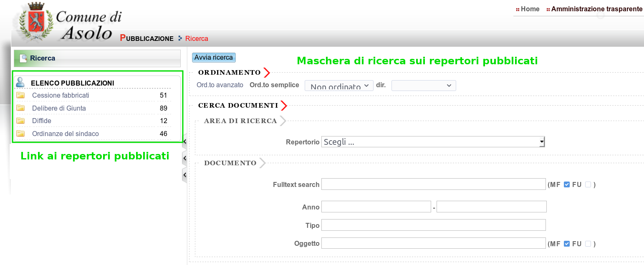644x265 pixels.
Task: Open the dir. direction dropdown
Action: click(424, 86)
